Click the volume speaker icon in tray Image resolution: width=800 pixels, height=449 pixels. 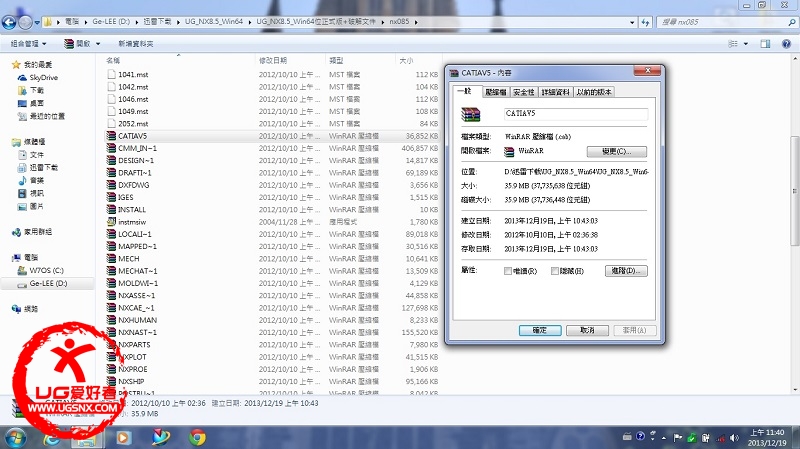[734, 438]
